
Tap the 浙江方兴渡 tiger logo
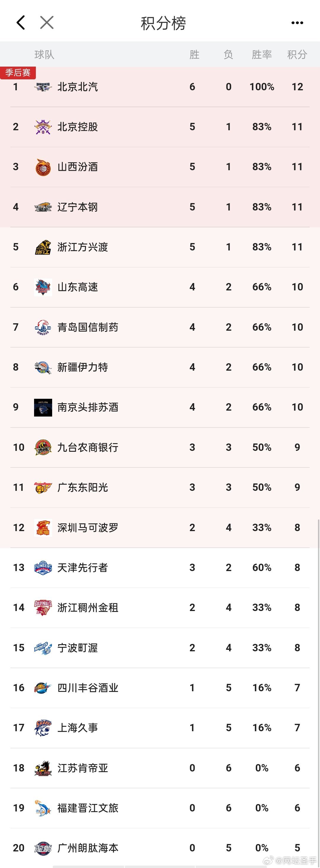point(43,247)
